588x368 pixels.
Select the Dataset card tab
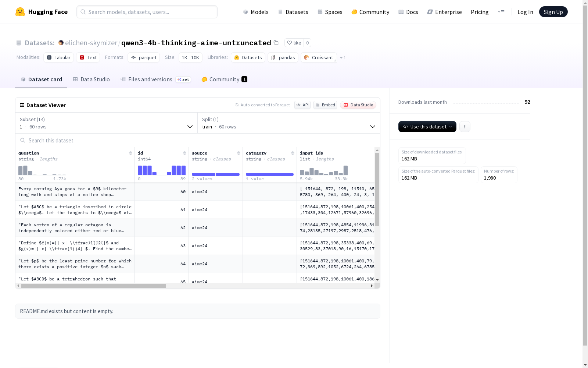coord(41,79)
